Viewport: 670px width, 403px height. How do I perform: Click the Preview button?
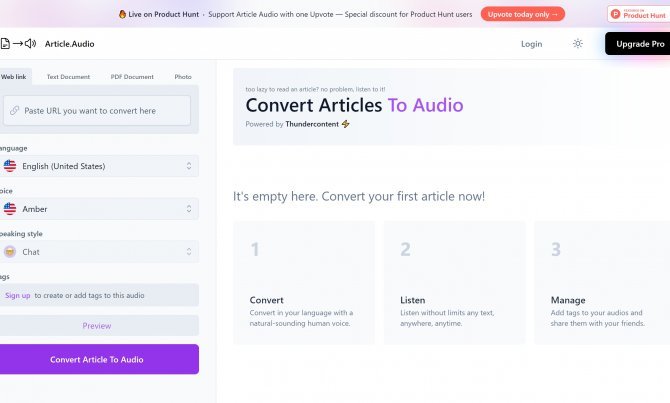coord(97,326)
